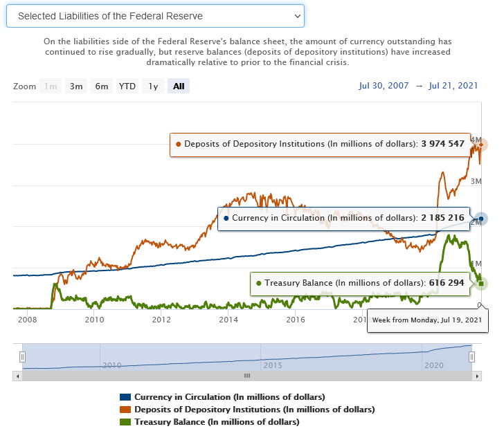Screen dimensions: 504x431
Task: Click the navigator scrollbar right arrow
Action: (x=477, y=376)
